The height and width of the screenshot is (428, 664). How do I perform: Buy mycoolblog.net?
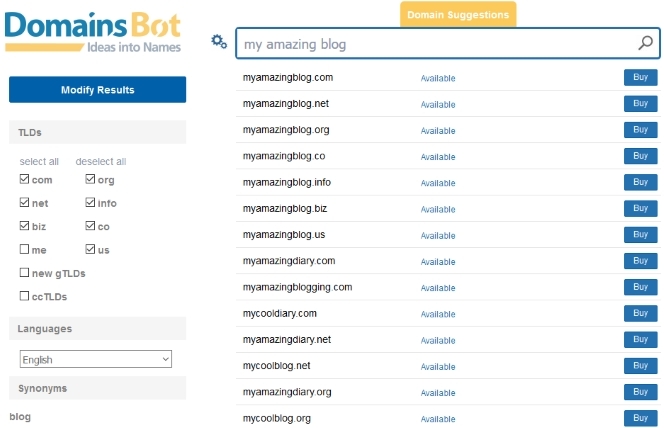click(x=640, y=366)
